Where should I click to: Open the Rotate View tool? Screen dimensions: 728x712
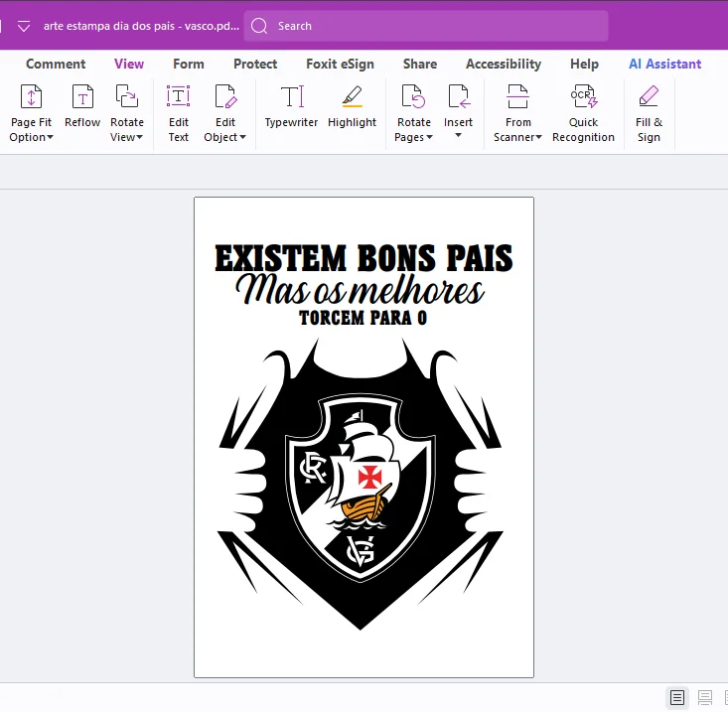pyautogui.click(x=127, y=113)
